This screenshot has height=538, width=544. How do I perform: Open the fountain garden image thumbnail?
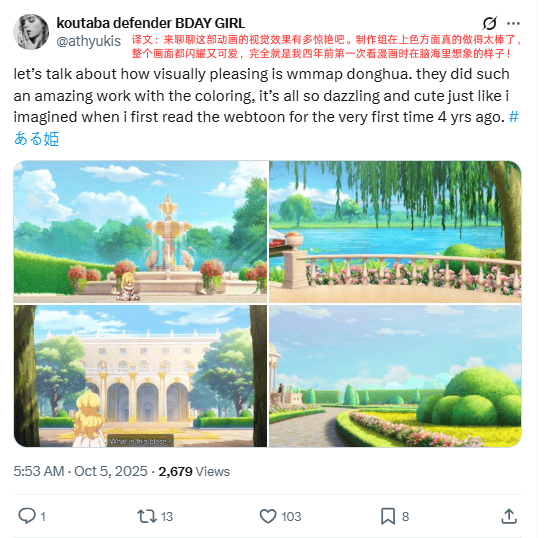pos(141,232)
